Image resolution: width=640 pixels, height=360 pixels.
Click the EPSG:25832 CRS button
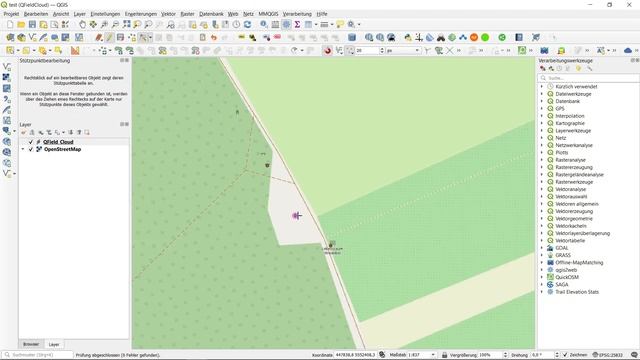click(608, 355)
